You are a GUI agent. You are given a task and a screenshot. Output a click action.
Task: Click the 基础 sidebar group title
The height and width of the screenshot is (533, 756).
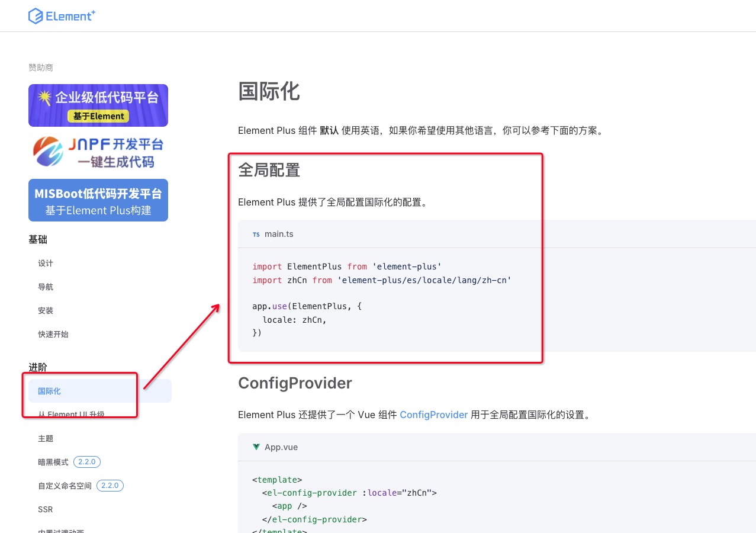point(38,239)
